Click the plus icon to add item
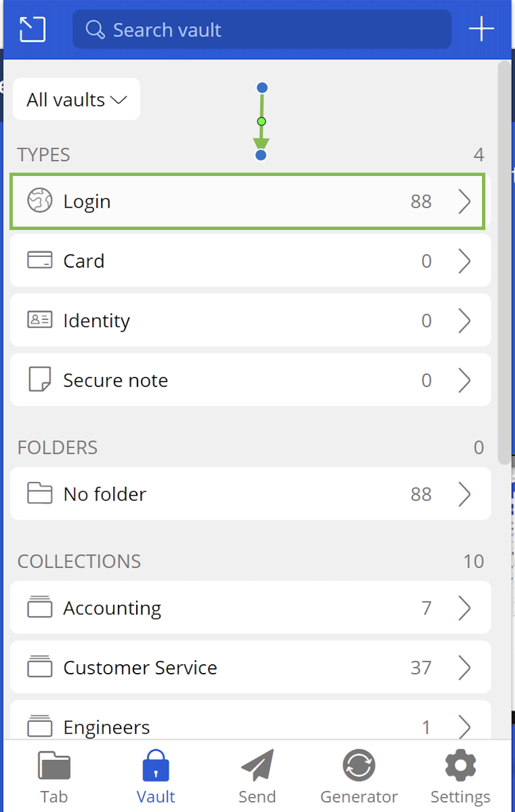This screenshot has height=812, width=515. point(481,30)
